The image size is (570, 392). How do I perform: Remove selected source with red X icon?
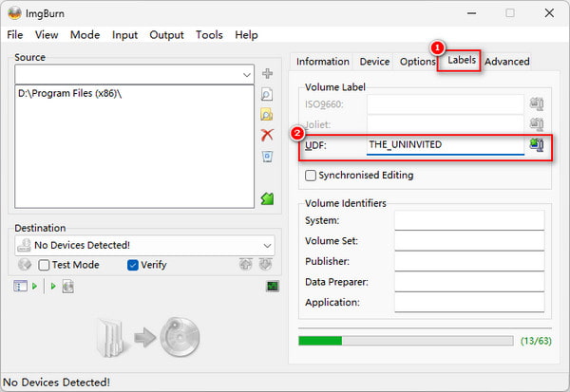(x=267, y=136)
